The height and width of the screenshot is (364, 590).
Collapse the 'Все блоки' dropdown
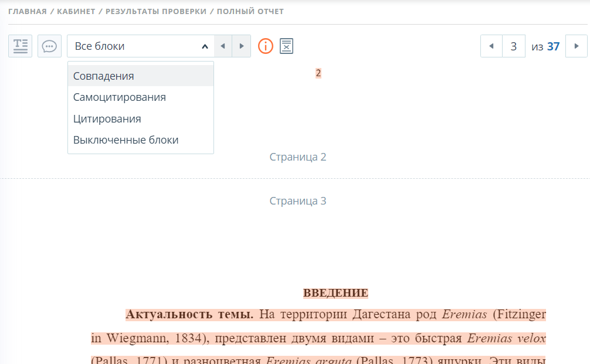tap(204, 46)
